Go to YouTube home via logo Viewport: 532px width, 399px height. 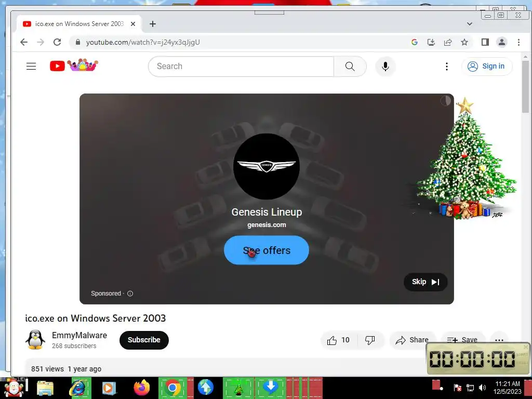pos(74,65)
